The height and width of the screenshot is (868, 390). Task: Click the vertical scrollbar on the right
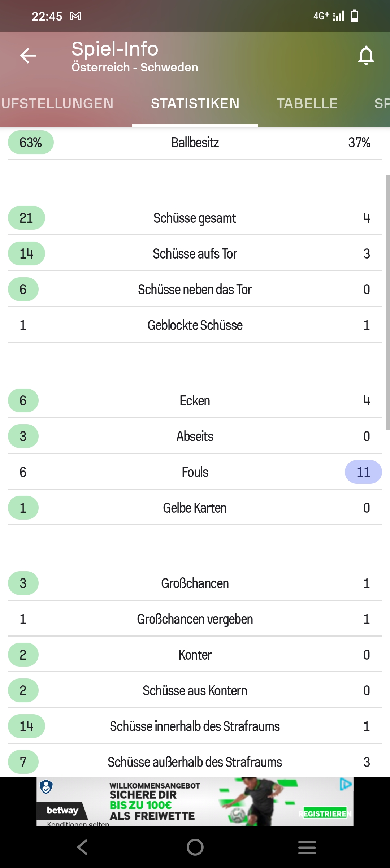(388, 302)
